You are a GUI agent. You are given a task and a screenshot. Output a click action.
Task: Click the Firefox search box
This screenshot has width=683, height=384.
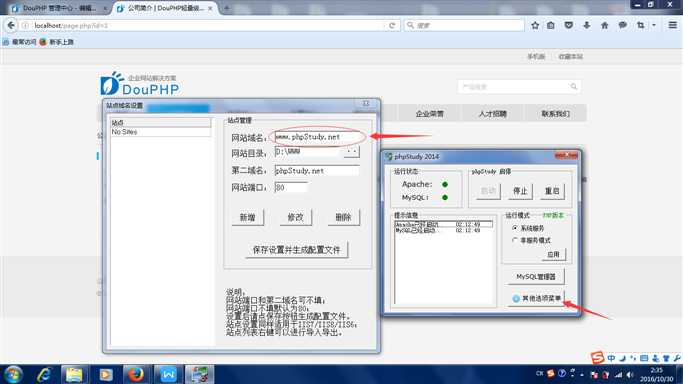pyautogui.click(x=464, y=26)
